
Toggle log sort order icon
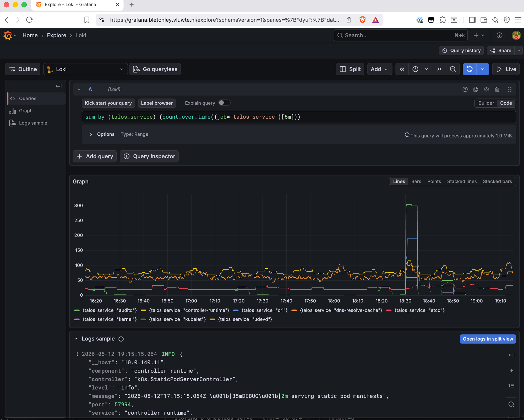pos(511,386)
